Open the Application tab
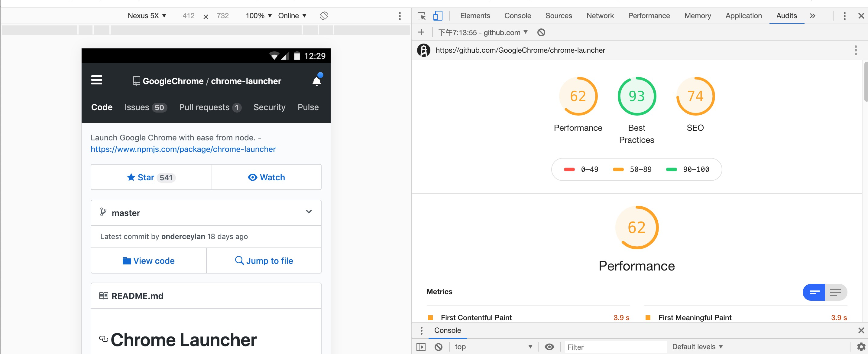The height and width of the screenshot is (354, 868). click(x=743, y=16)
